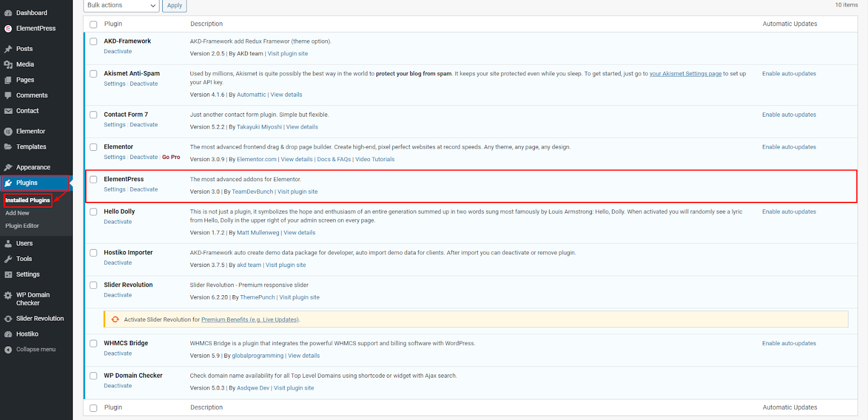Image resolution: width=868 pixels, height=420 pixels.
Task: Enable auto-updates for Akismet Anti-Spam
Action: [789, 74]
